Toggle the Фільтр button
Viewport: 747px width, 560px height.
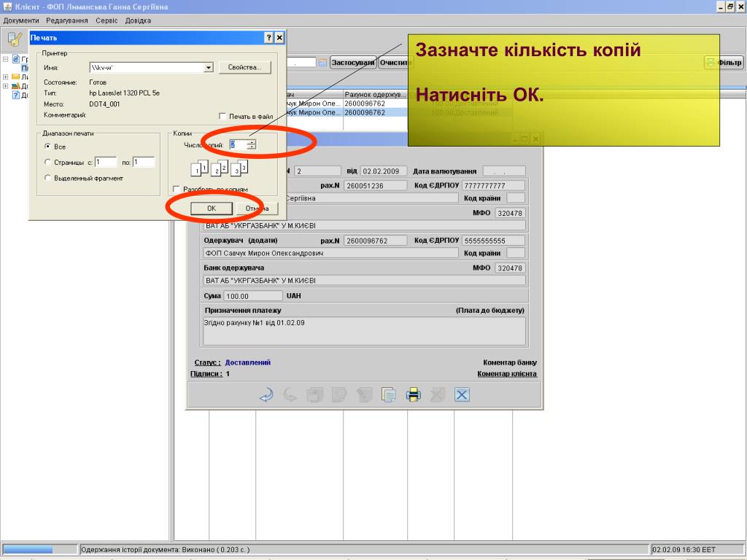tap(724, 63)
